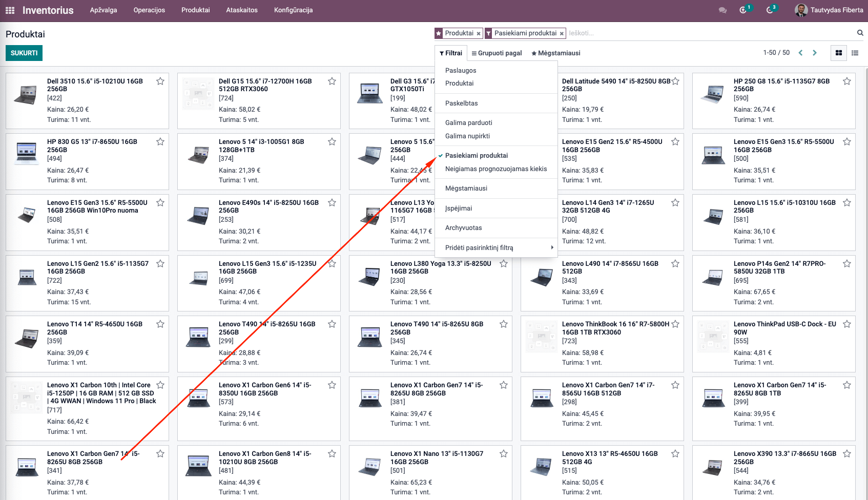Collapse the Filtrai dropdown

pos(451,53)
